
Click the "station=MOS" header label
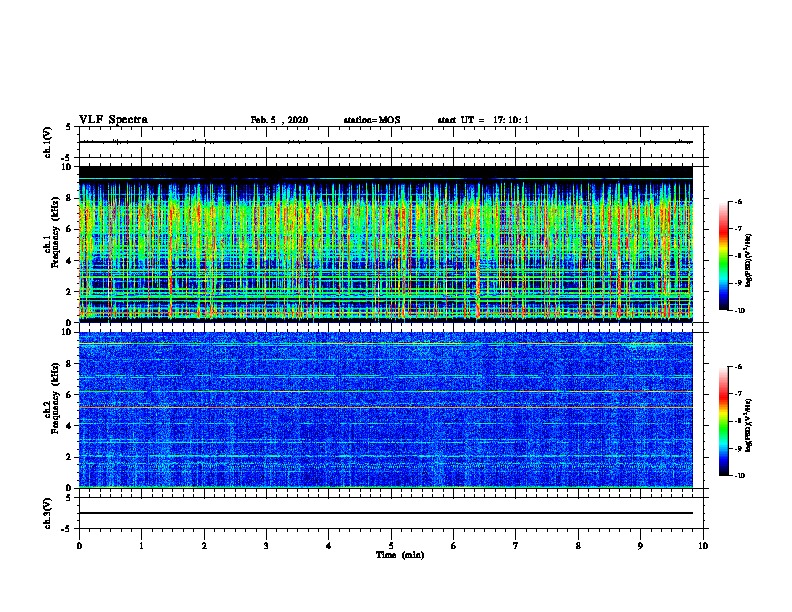tap(372, 120)
